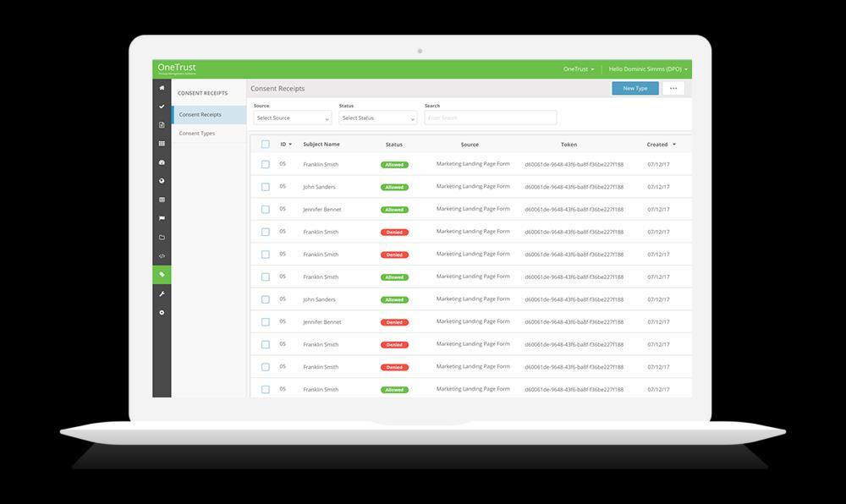Open the flag icon in the sidebar
The width and height of the screenshot is (846, 504).
tap(162, 218)
